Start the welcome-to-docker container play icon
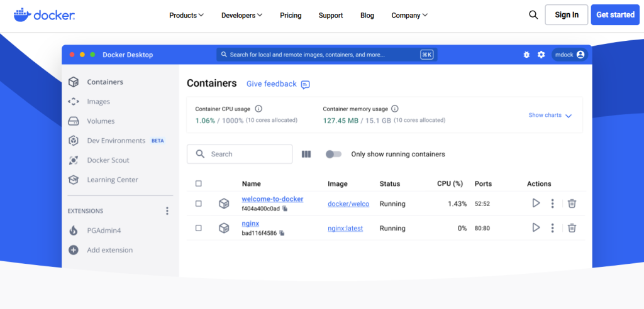The width and height of the screenshot is (644, 309). pyautogui.click(x=536, y=203)
